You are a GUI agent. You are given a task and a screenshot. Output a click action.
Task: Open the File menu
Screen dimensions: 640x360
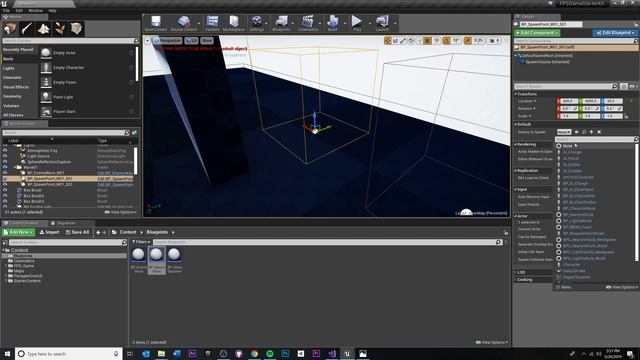6,11
